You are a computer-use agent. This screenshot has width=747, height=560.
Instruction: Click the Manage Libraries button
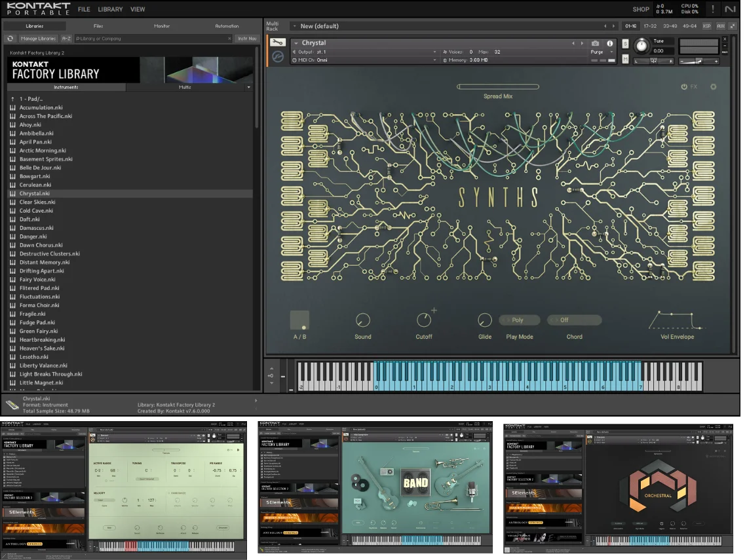pyautogui.click(x=38, y=39)
